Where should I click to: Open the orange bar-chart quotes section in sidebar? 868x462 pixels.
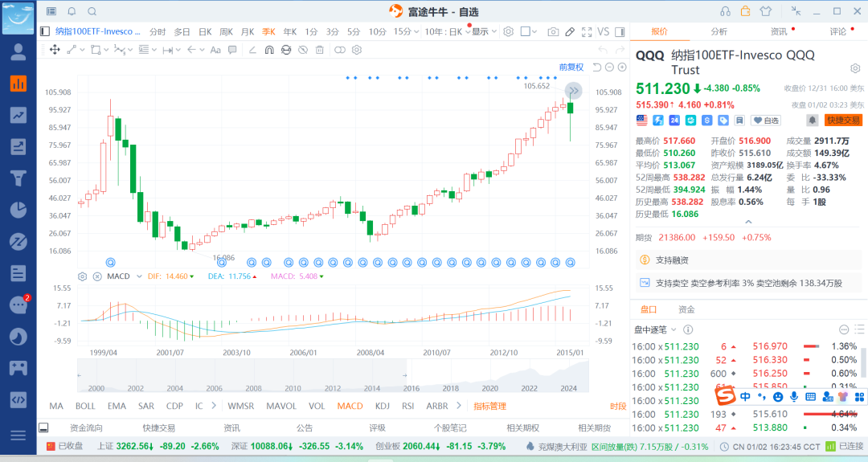point(18,84)
